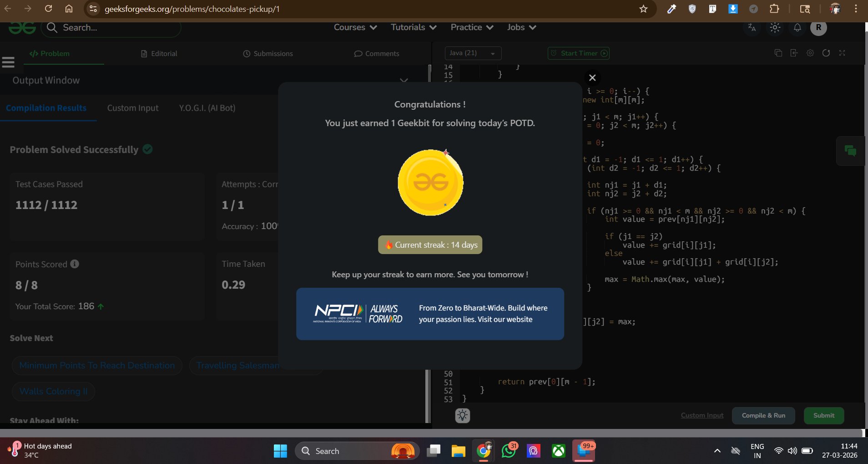Click the GeeksforGeeks Geekbit coin
Viewport: 868px width, 464px height.
click(430, 183)
